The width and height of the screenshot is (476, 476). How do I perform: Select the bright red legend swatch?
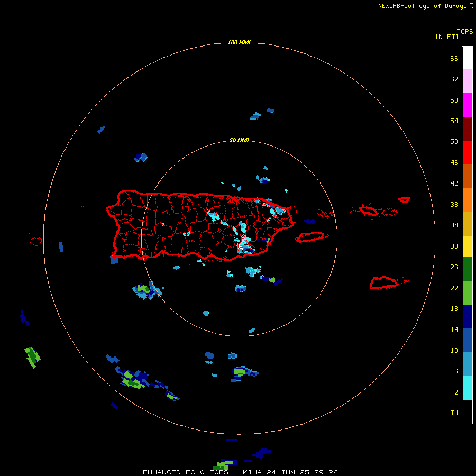(467, 152)
